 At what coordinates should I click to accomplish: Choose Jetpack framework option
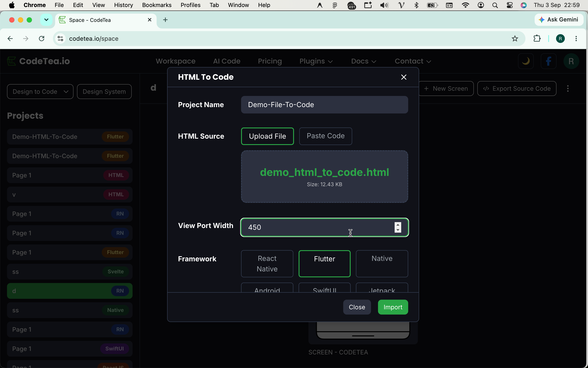pyautogui.click(x=382, y=288)
